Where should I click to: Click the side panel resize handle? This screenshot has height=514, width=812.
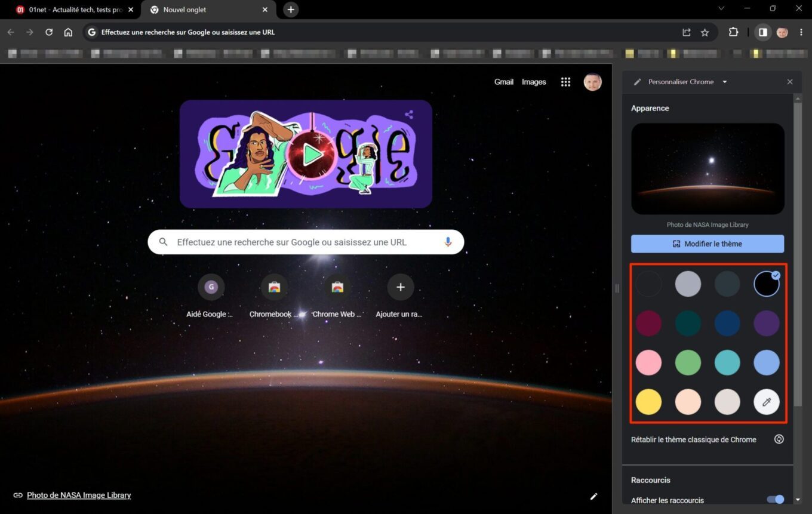coord(617,288)
